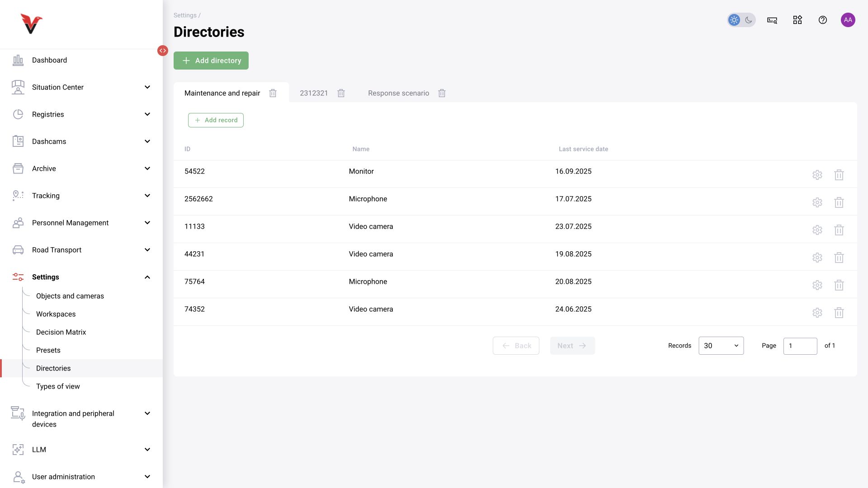Delete the Response scenario directory via trash icon
The height and width of the screenshot is (488, 868).
(x=442, y=93)
